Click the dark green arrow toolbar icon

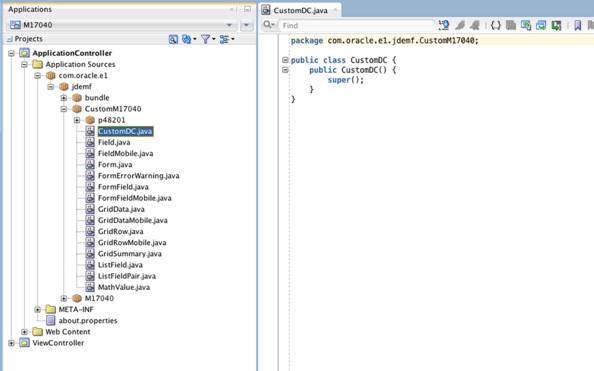pyautogui.click(x=556, y=25)
